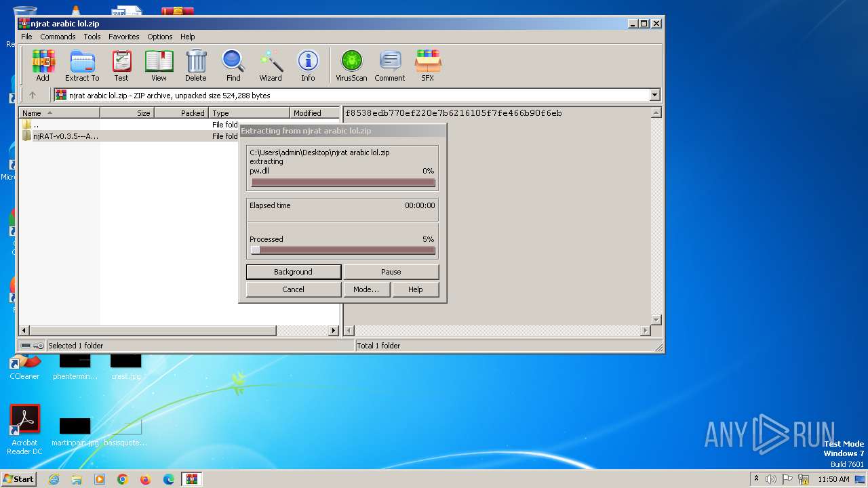This screenshot has height=488, width=868.
Task: Sort by Name column header
Action: coord(60,113)
